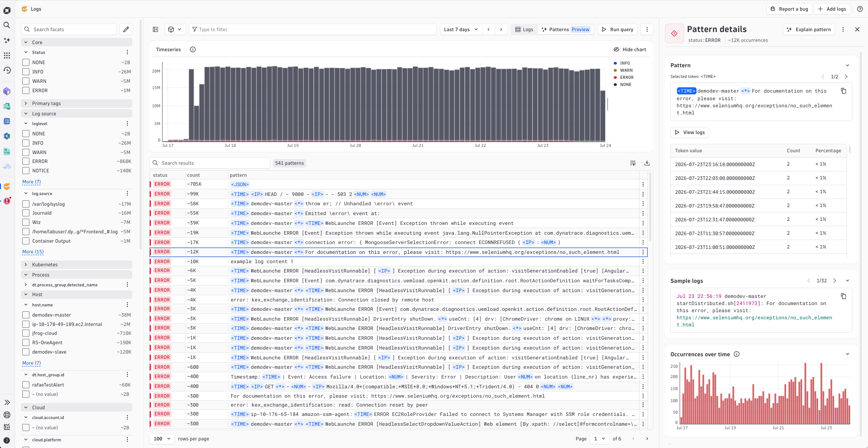This screenshot has height=448, width=868.
Task: Toggle the WARN series in chart legend
Action: (x=623, y=70)
